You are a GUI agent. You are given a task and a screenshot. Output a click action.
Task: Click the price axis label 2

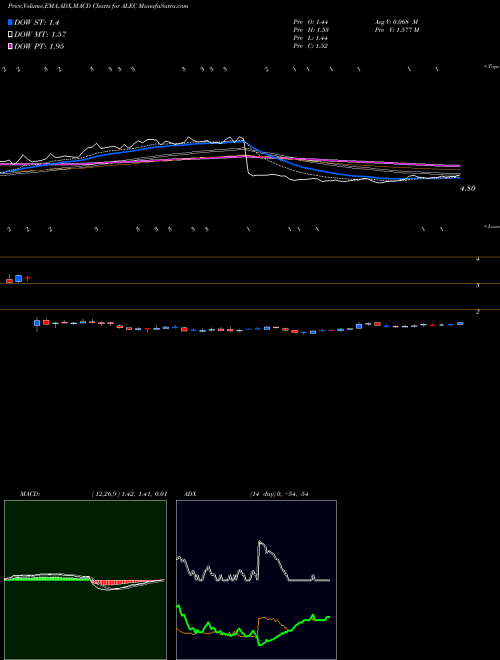pyautogui.click(x=478, y=311)
